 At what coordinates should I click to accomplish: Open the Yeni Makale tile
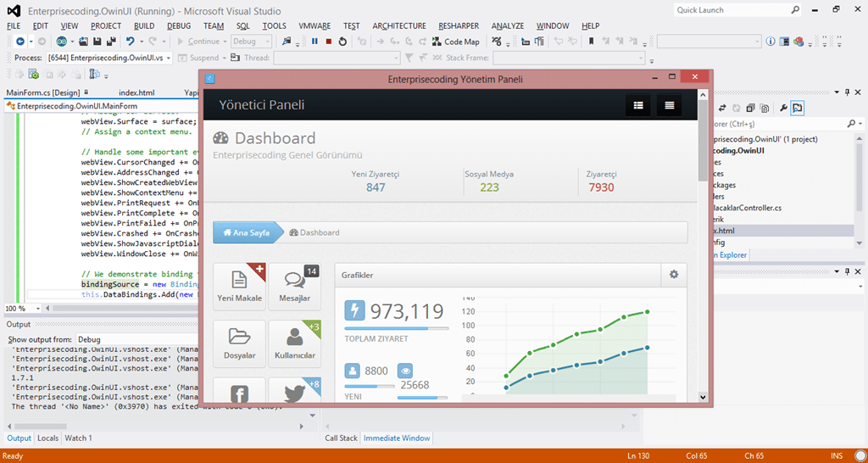pos(239,287)
